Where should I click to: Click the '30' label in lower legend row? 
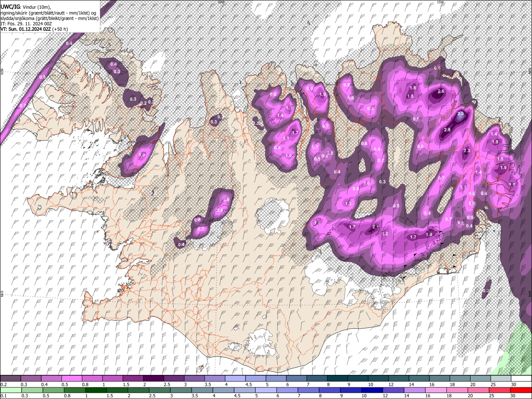(x=514, y=396)
